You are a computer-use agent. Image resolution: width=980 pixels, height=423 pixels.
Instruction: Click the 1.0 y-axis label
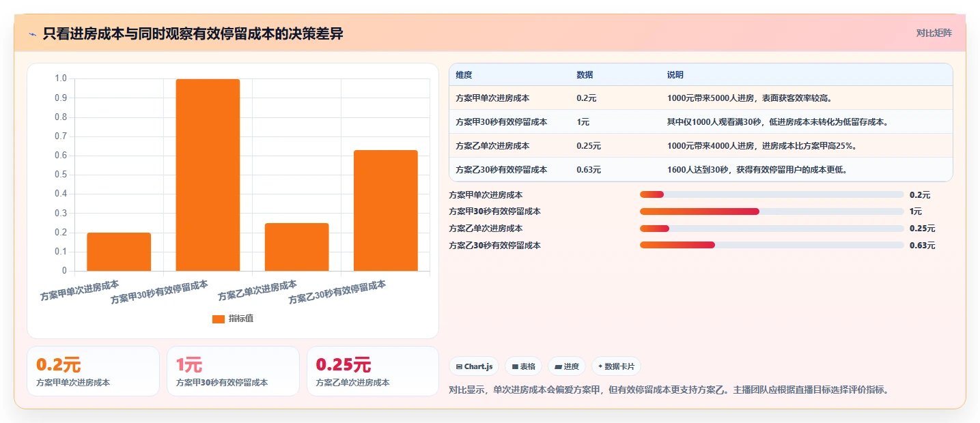pos(61,78)
